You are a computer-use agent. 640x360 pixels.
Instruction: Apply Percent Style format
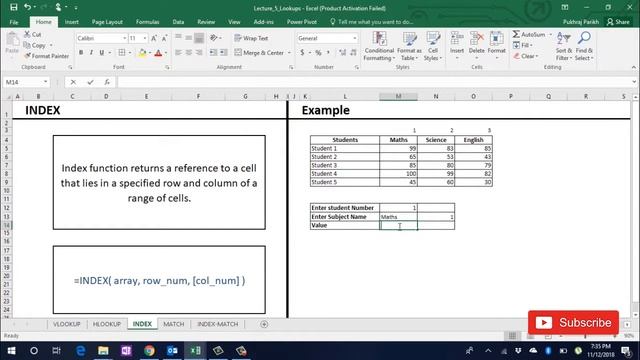[318, 52]
